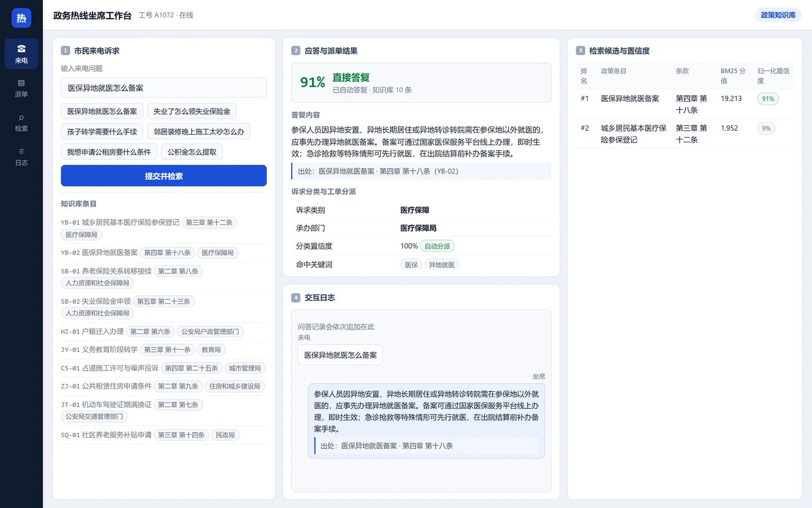This screenshot has height=508, width=812.
Task: Select knowledge entry SQ-01 社区养老服务补贴申请
Action: 164,435
